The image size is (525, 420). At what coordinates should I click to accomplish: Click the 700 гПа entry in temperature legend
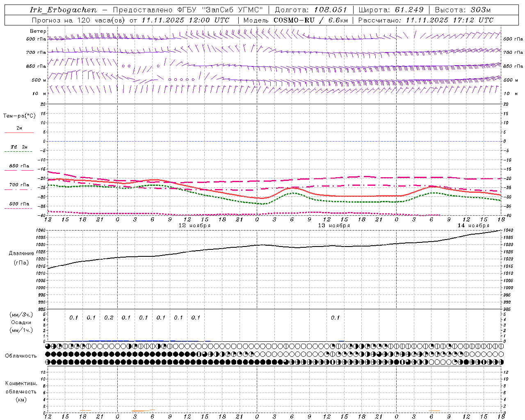click(19, 185)
